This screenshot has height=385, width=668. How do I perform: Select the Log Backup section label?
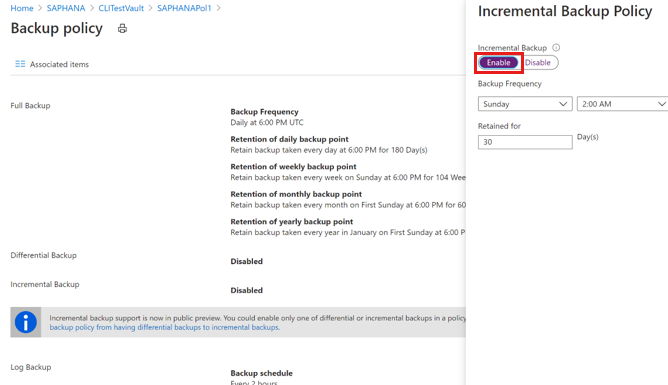pyautogui.click(x=31, y=367)
